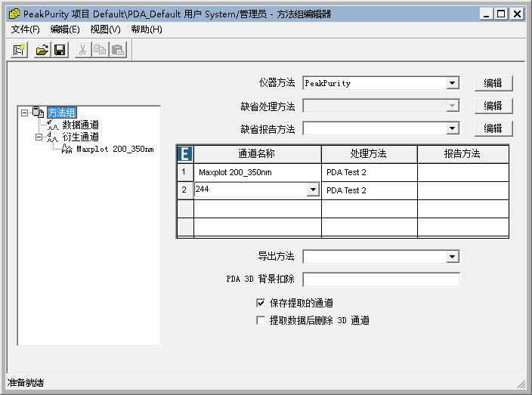Viewport: 532px width, 395px height.
Task: Maximize the method set editor window
Action: point(501,14)
